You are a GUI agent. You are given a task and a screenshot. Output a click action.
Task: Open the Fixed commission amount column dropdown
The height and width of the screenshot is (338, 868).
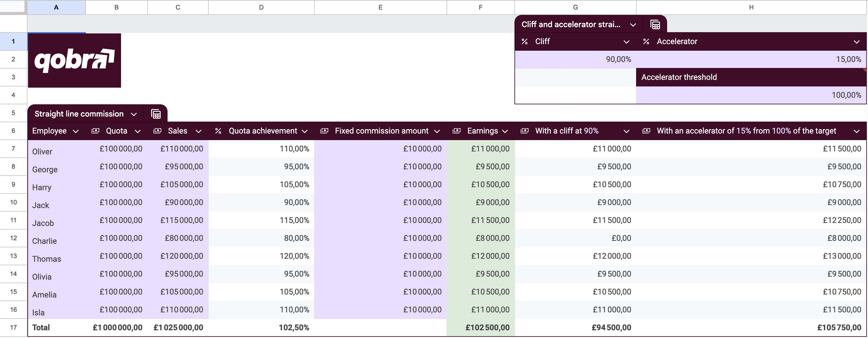tap(437, 131)
